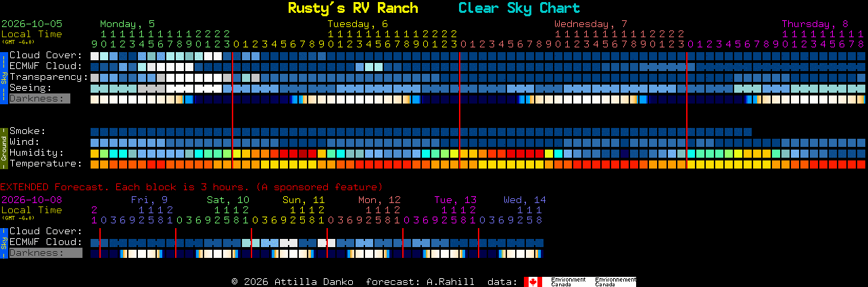Click the red midnight line before Thursday
Screen dimensions: 868x287
[x=687, y=110]
